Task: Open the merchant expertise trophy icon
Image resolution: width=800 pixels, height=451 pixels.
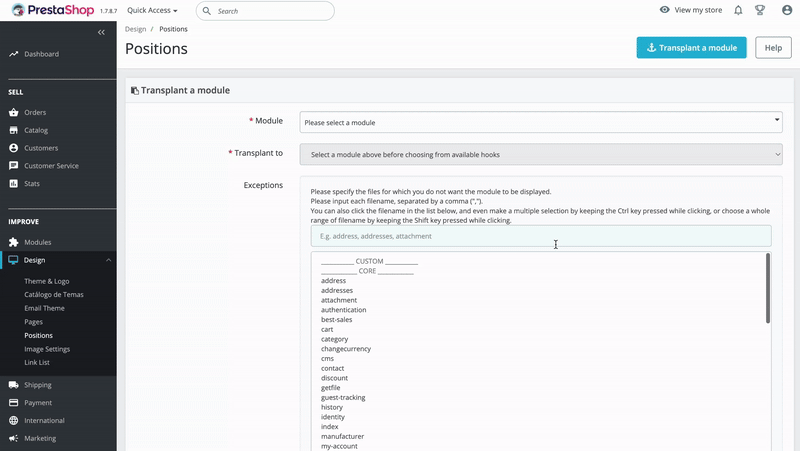Action: (x=760, y=10)
